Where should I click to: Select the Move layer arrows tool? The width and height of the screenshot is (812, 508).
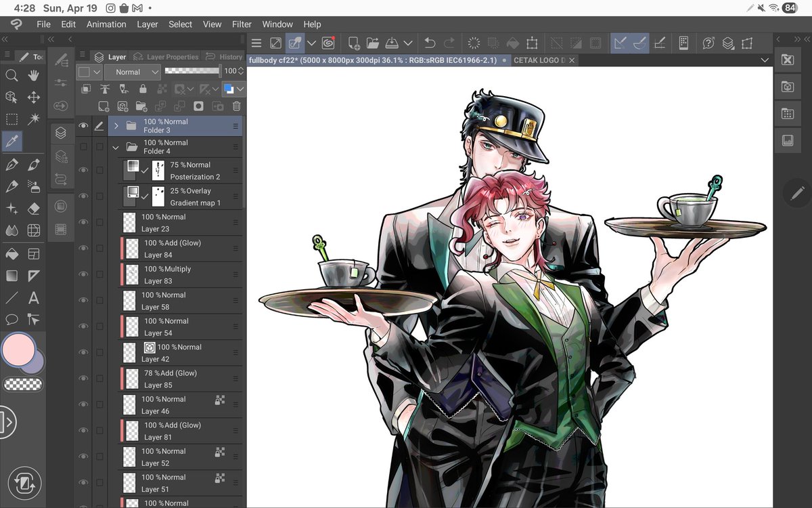(x=33, y=98)
